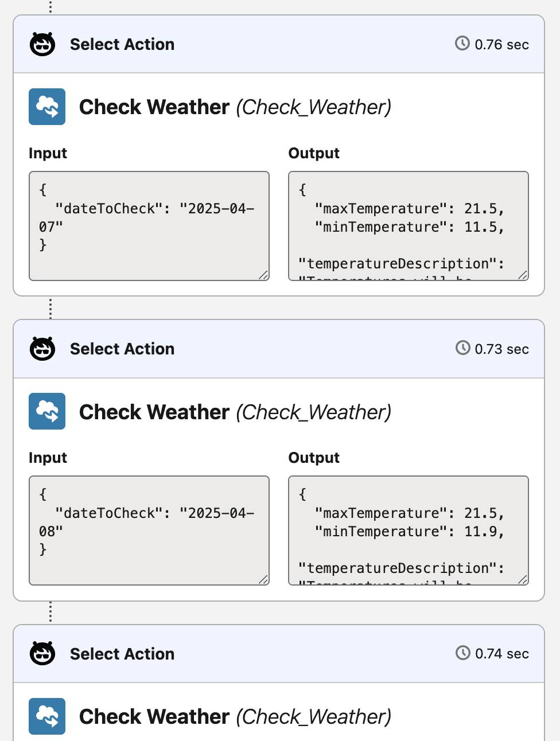Image resolution: width=560 pixels, height=741 pixels.
Task: Click the clock icon showing 0.74 sec
Action: tap(462, 652)
